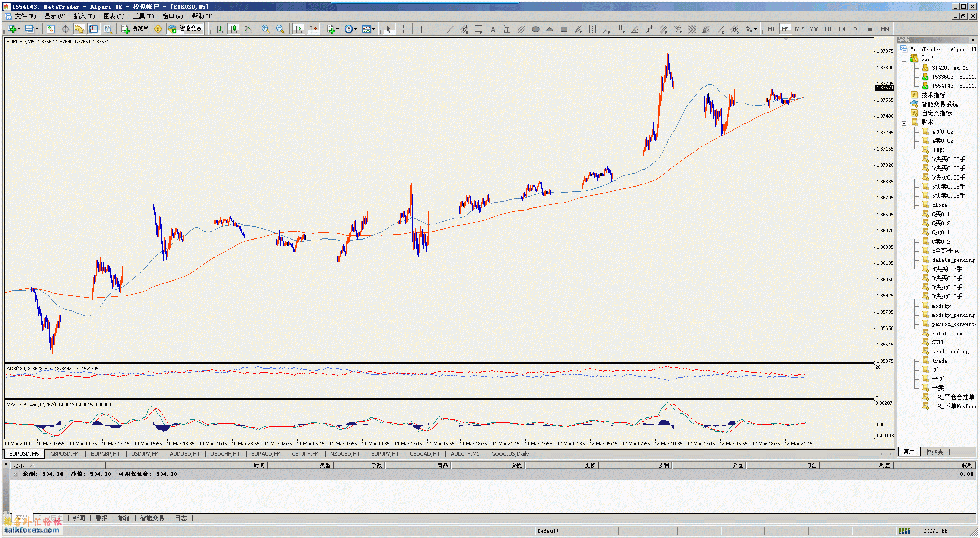Screen dimensions: 980x538
Task: Select the delete_pending script
Action: point(953,260)
